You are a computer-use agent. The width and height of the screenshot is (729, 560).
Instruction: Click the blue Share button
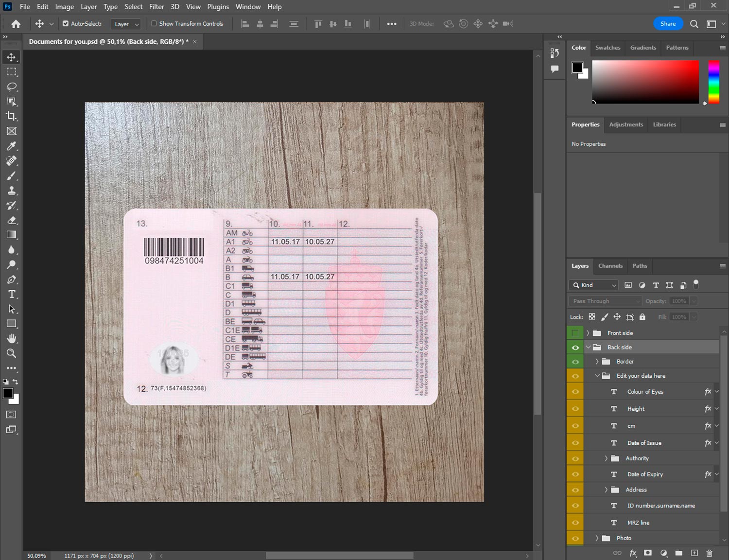668,23
